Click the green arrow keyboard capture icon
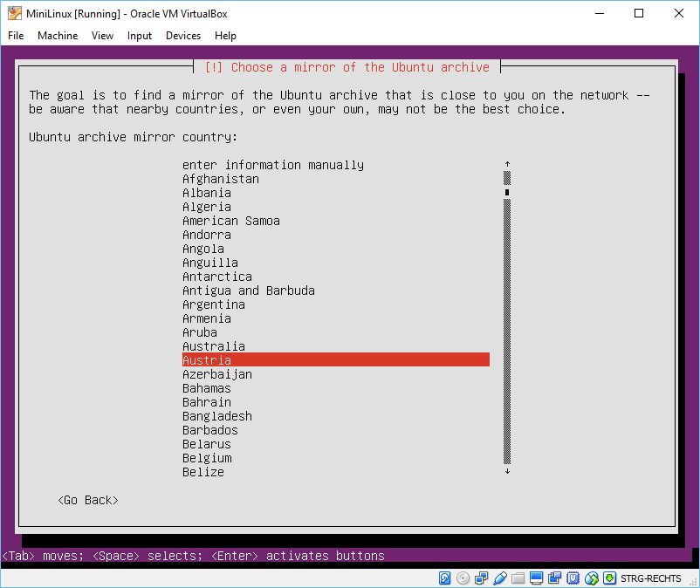The image size is (700, 588). pos(609,578)
